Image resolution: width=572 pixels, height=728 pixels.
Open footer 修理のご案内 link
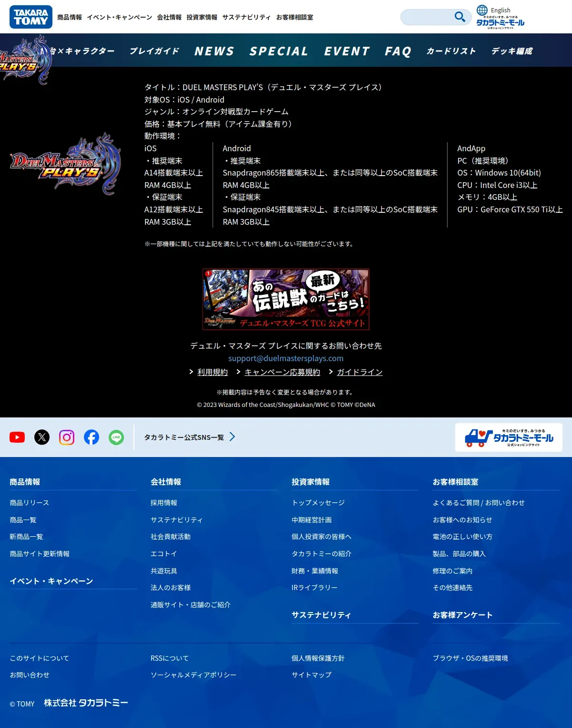point(453,571)
